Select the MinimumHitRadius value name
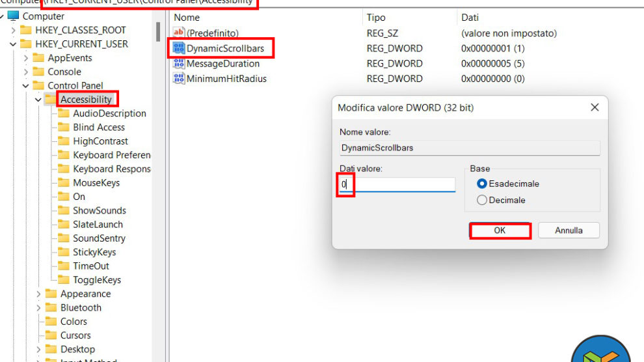The image size is (644, 362). point(226,79)
